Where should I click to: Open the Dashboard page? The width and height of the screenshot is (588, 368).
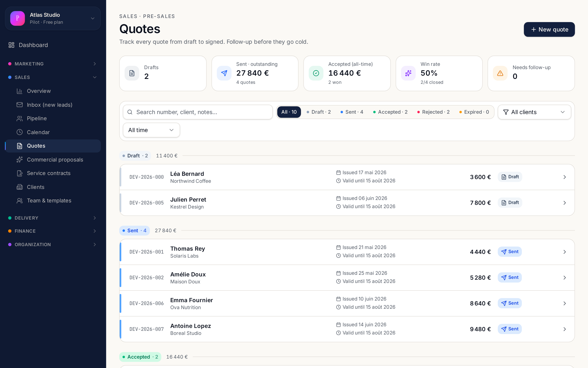coord(53,45)
